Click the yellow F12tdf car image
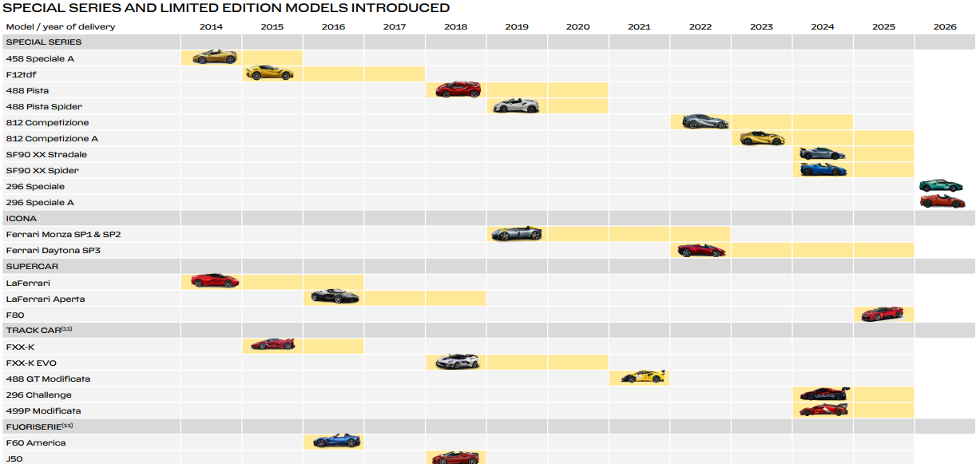The image size is (980, 464). tap(270, 73)
